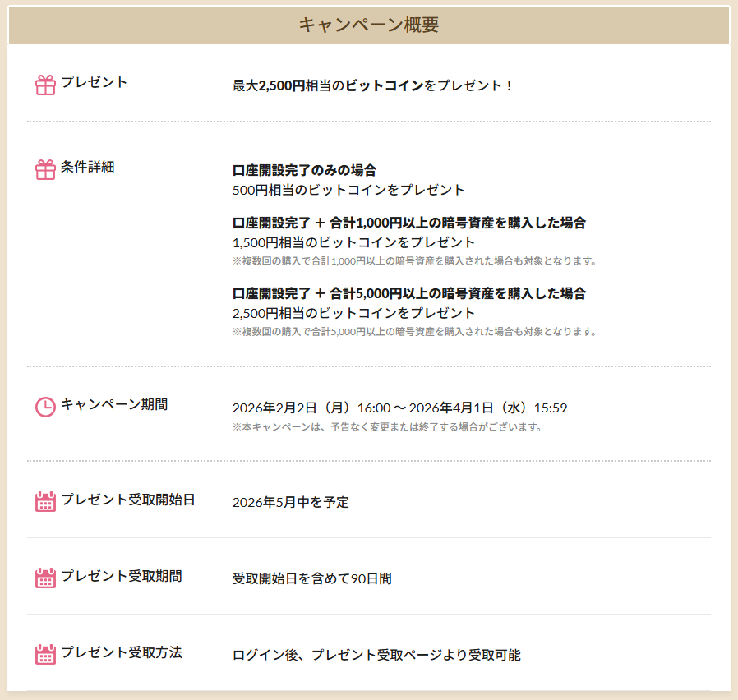The image size is (738, 700).
Task: Select the プレゼント row label
Action: [x=94, y=82]
